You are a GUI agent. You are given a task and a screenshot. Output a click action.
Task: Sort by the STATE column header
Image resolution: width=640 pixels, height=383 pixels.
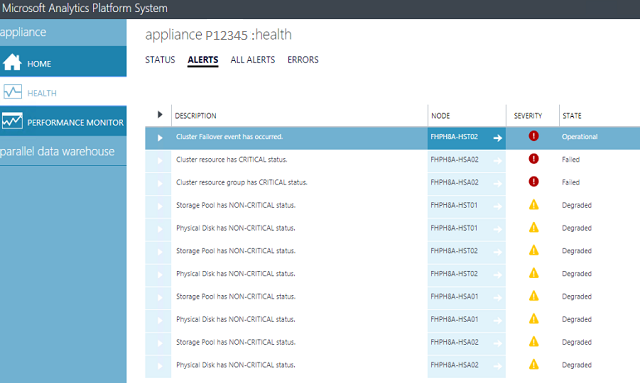pyautogui.click(x=572, y=116)
